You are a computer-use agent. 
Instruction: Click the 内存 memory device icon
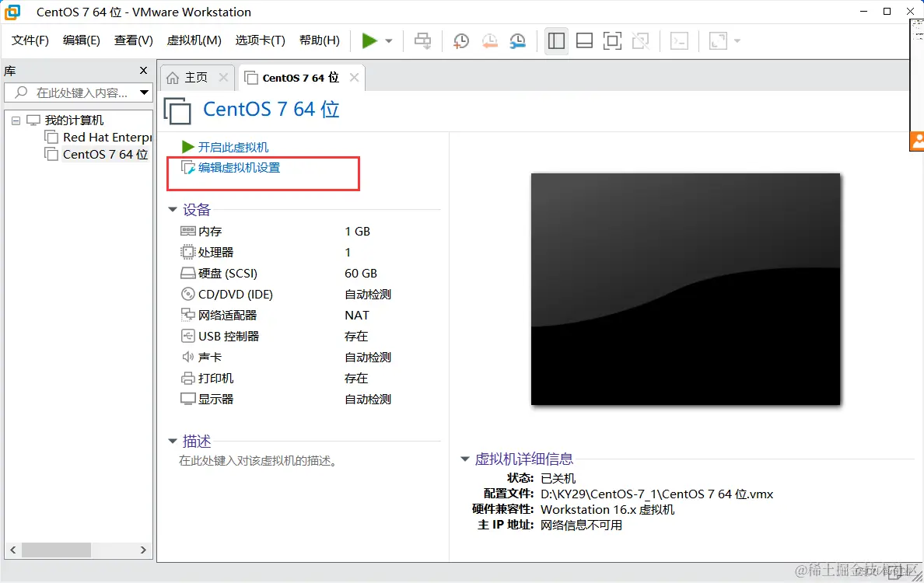pyautogui.click(x=188, y=231)
